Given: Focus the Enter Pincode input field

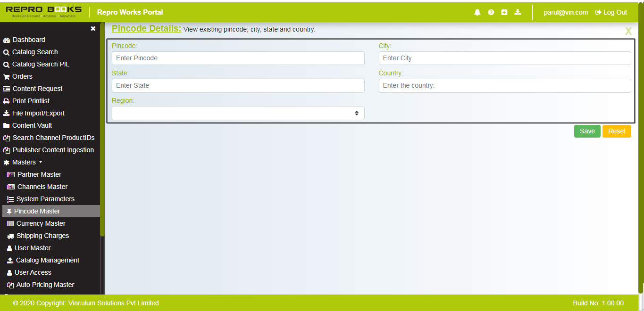Looking at the screenshot, I should [x=238, y=58].
